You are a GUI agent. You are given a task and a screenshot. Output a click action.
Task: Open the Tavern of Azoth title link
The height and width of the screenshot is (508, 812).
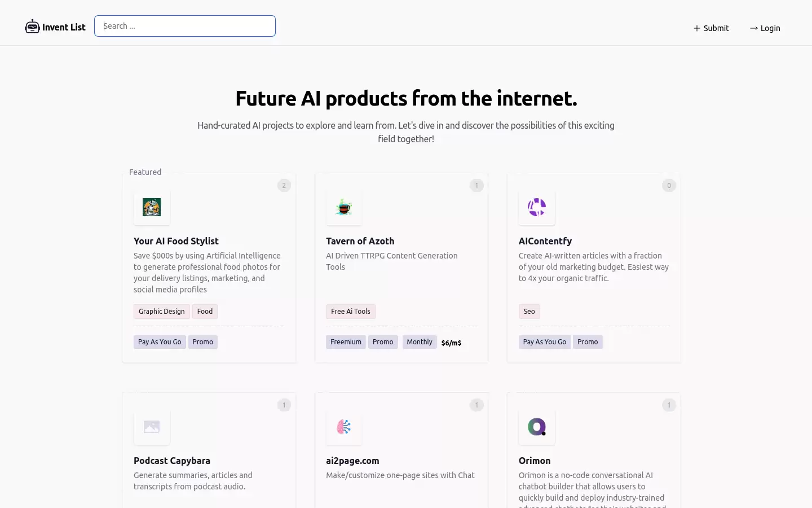360,241
